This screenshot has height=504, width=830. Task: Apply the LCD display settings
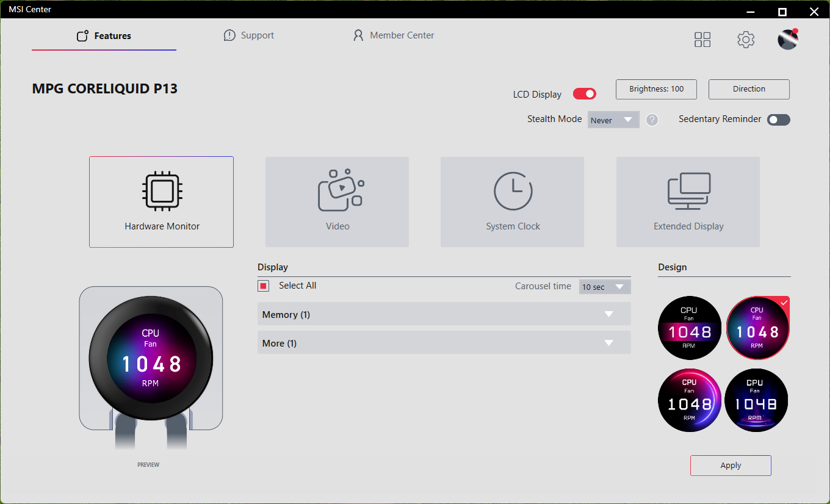tap(731, 466)
